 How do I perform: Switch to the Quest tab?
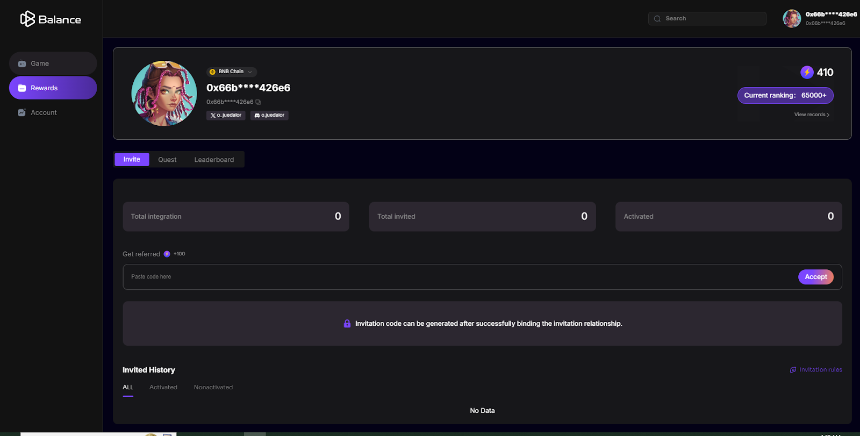click(x=167, y=160)
